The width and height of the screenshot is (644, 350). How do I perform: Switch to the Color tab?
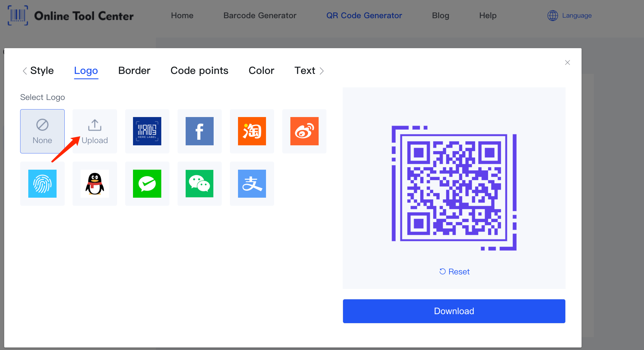(262, 70)
